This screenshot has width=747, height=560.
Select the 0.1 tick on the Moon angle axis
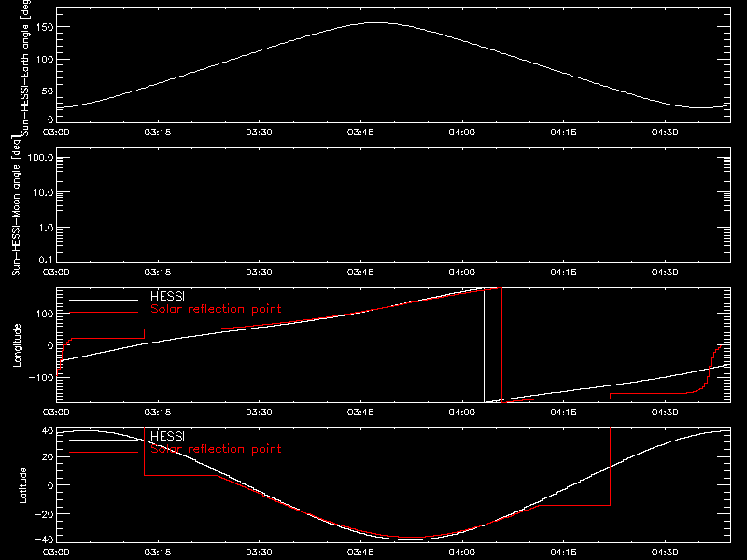coord(46,259)
